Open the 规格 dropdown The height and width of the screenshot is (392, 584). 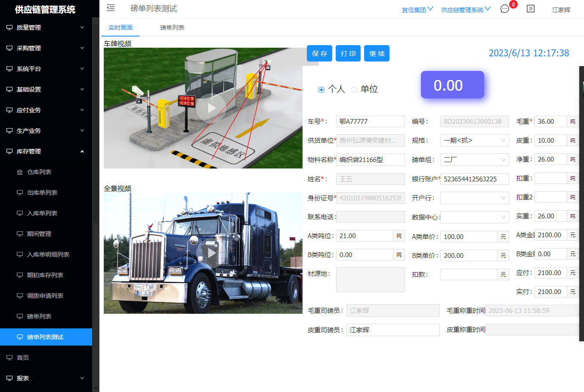click(474, 141)
